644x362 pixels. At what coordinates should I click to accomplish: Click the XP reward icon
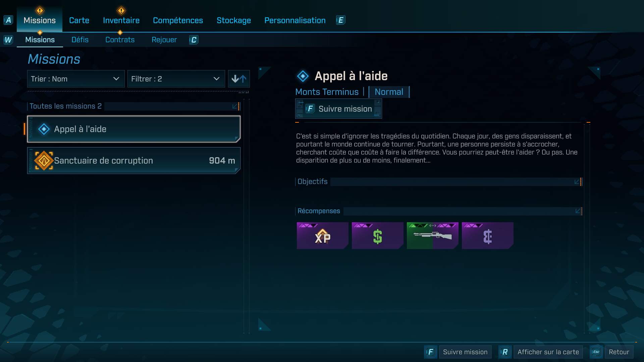click(x=322, y=236)
